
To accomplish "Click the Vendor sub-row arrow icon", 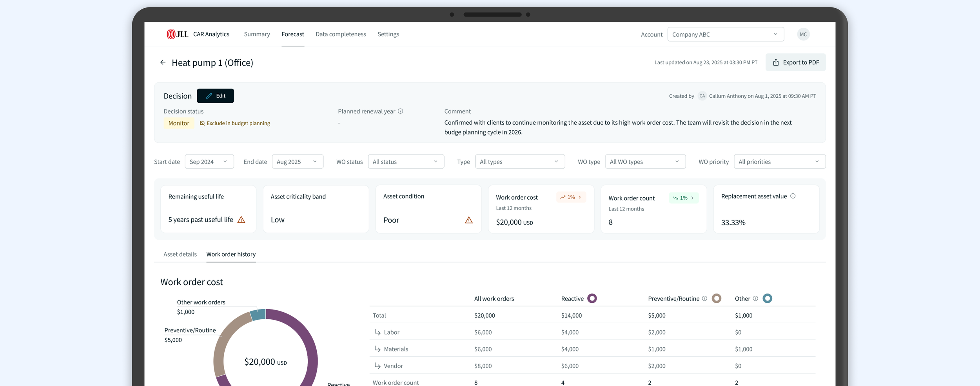I will point(377,366).
